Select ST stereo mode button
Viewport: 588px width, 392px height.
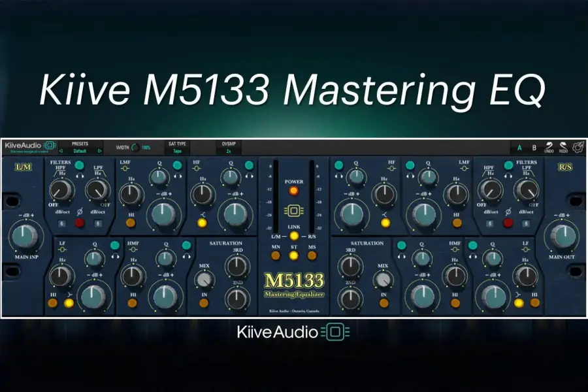[293, 256]
